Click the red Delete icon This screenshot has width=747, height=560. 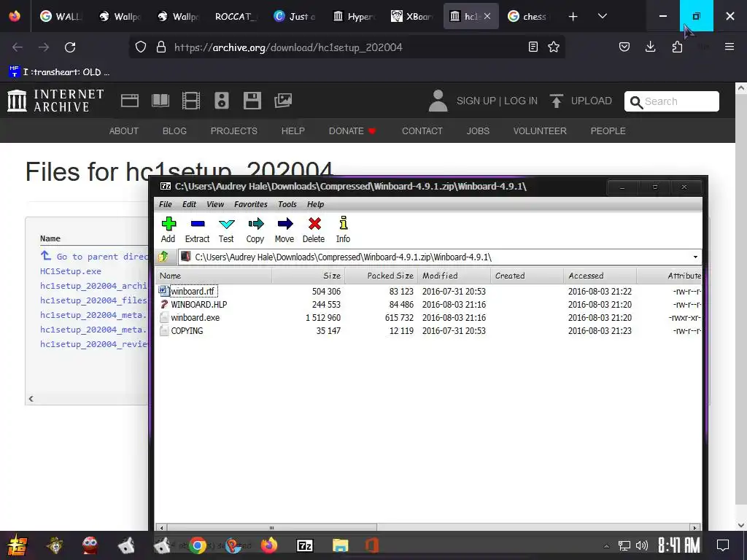tap(314, 230)
